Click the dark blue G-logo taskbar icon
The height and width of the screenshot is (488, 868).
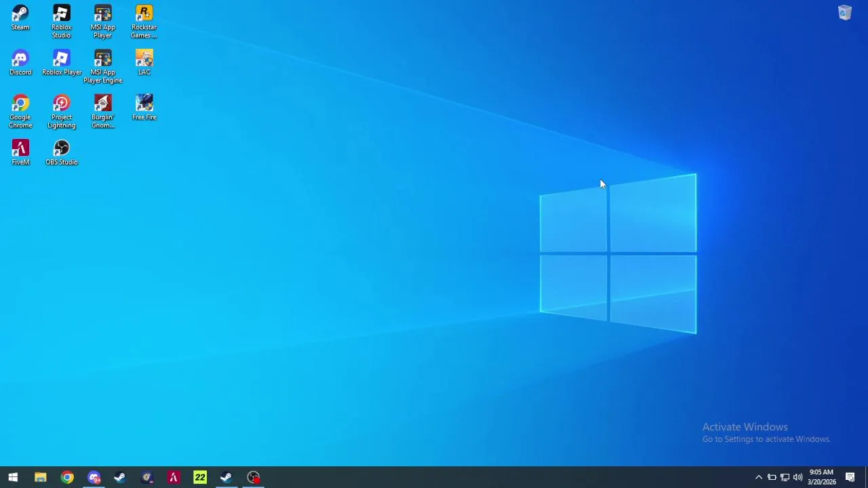coord(147,477)
